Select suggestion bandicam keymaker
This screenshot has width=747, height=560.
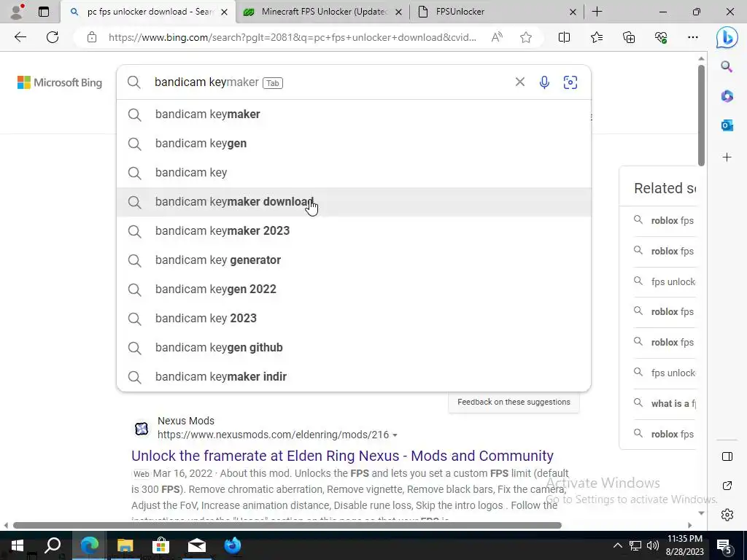pyautogui.click(x=354, y=114)
